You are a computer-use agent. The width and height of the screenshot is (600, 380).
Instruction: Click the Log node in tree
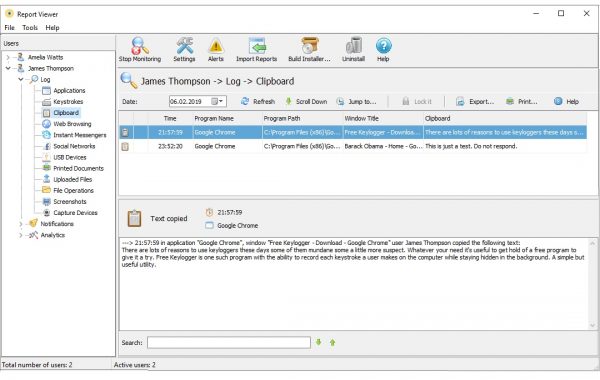click(45, 80)
